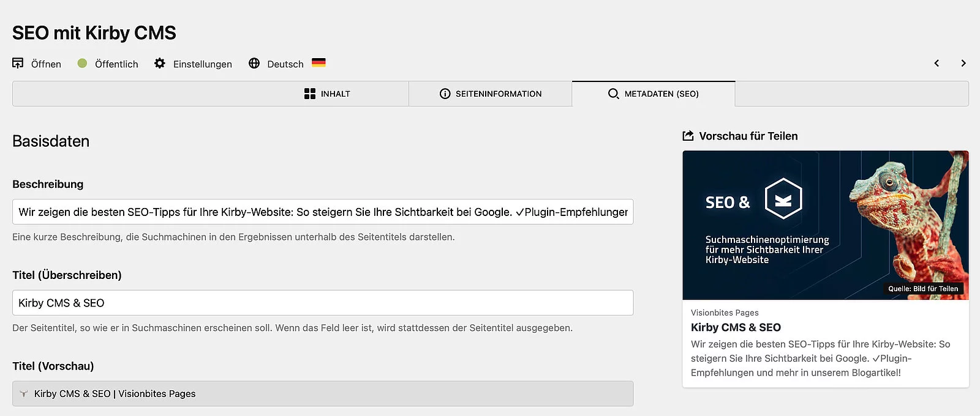
Task: Click the Einstellungen gear icon
Action: 160,63
